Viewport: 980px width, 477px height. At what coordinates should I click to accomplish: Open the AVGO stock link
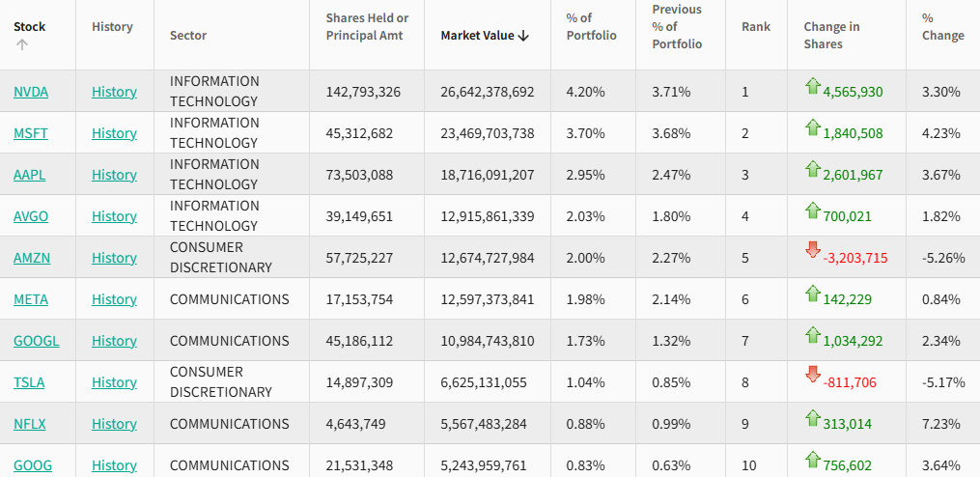(31, 216)
